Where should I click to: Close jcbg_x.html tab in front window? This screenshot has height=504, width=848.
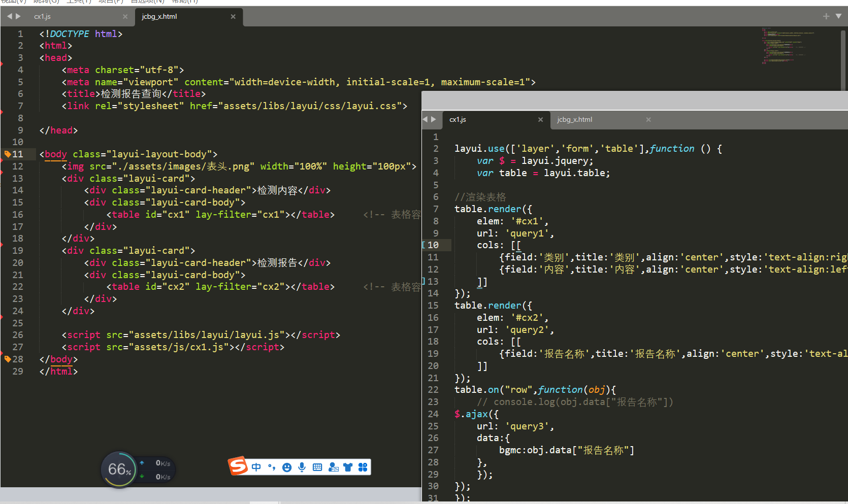[648, 119]
